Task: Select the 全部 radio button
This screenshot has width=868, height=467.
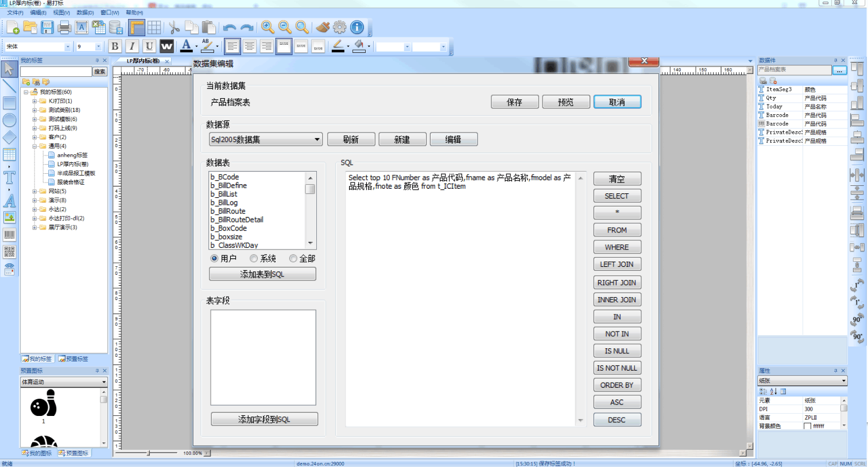Action: click(293, 259)
